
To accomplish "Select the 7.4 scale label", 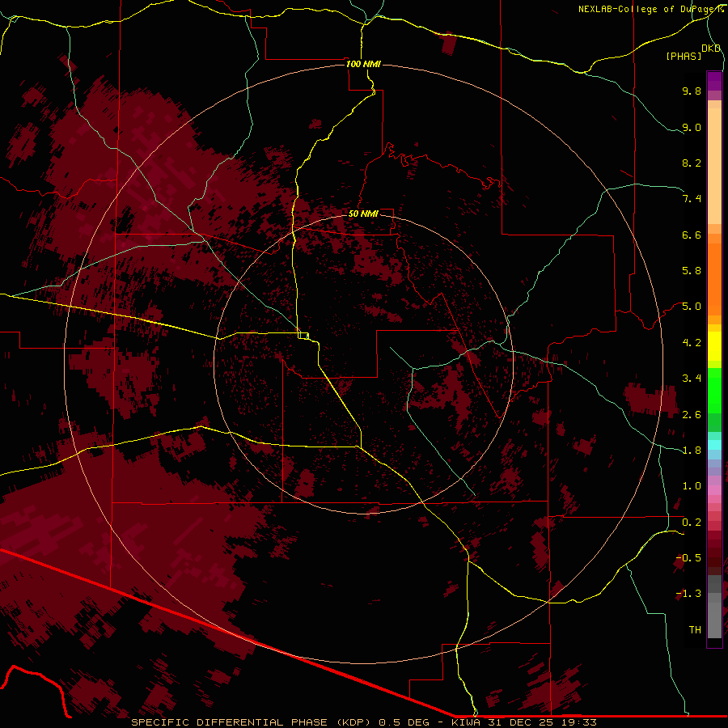I will [692, 199].
